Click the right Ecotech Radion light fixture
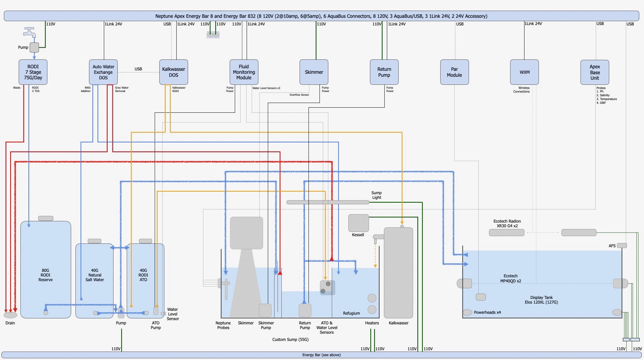 pos(579,232)
